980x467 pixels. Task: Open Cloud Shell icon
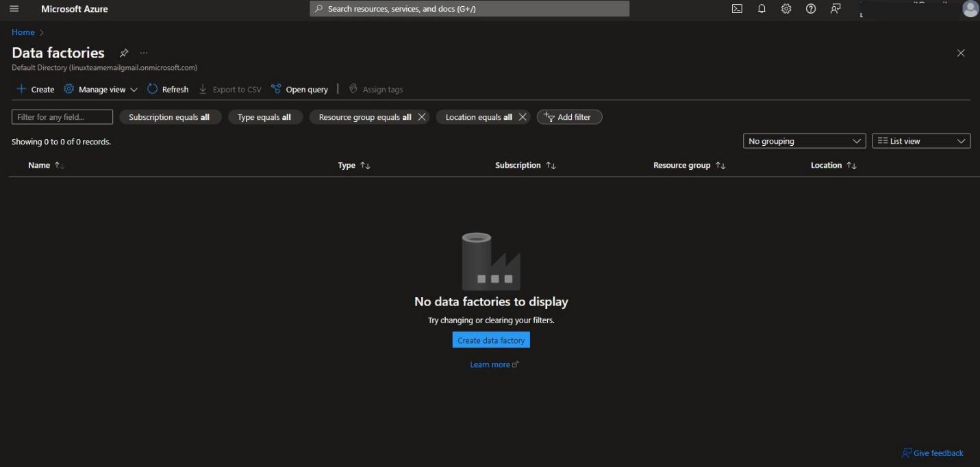tap(737, 9)
